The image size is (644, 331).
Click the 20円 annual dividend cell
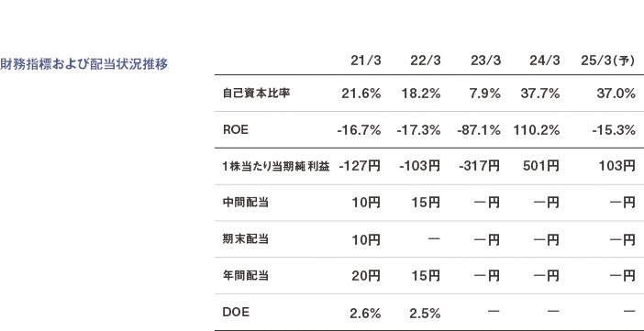[x=366, y=276]
